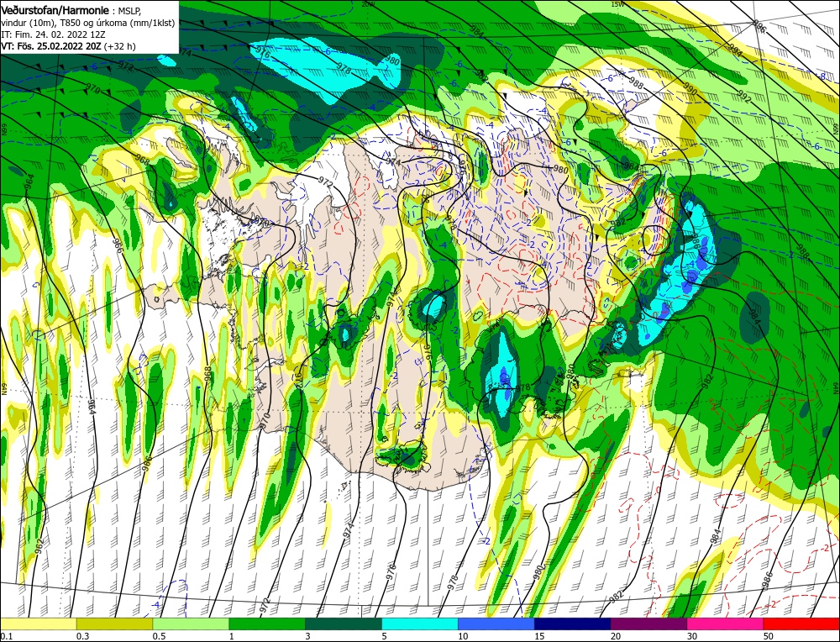Screen dimensions: 840x642
Task: Click the '30' legend value
Action: pyautogui.click(x=692, y=636)
